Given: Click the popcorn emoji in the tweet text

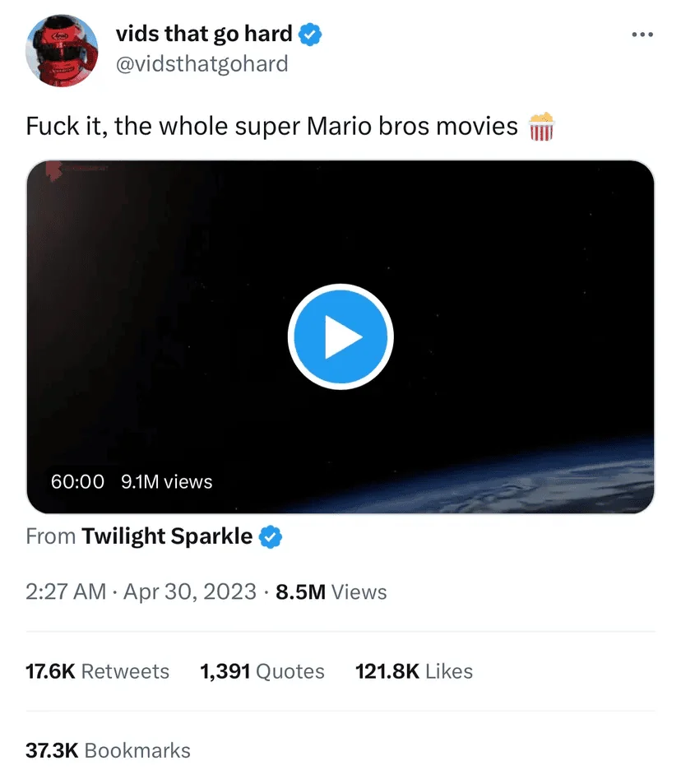Looking at the screenshot, I should tap(542, 127).
